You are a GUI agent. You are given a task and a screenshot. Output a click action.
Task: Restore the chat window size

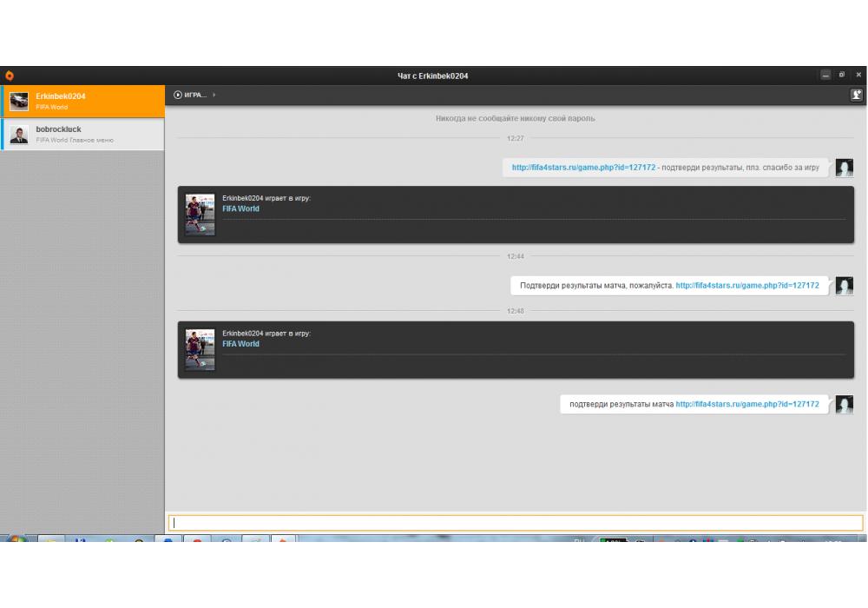click(x=842, y=75)
